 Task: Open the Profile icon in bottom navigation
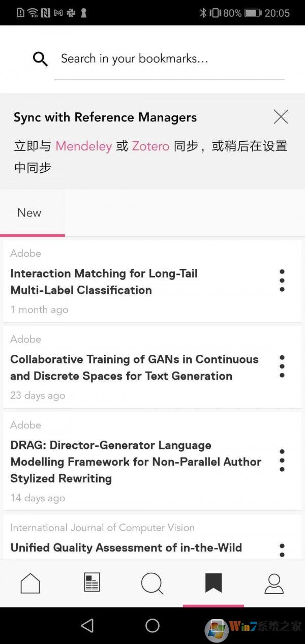click(274, 584)
